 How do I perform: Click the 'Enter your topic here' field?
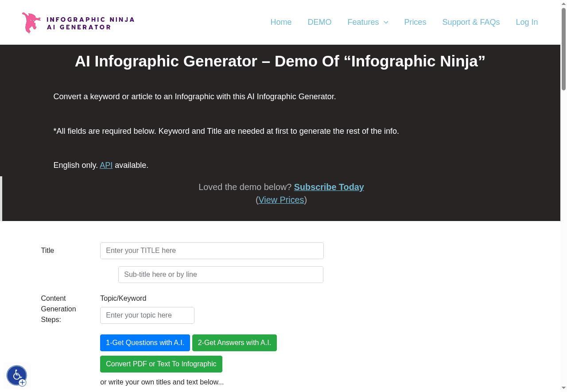(147, 315)
